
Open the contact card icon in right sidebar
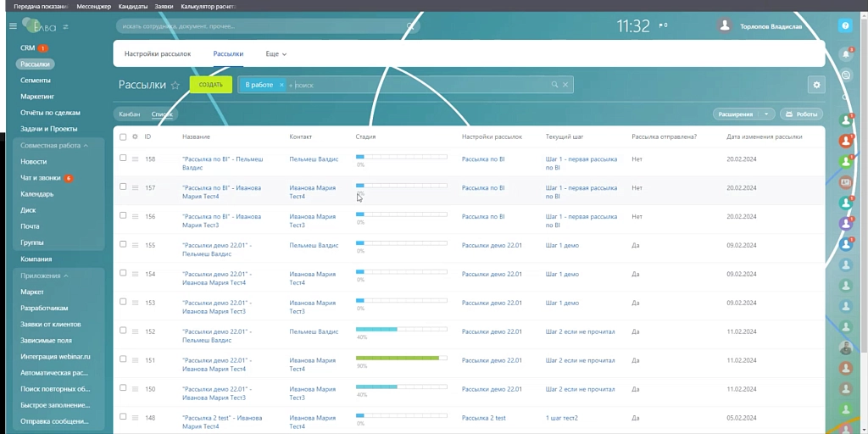[x=845, y=181]
